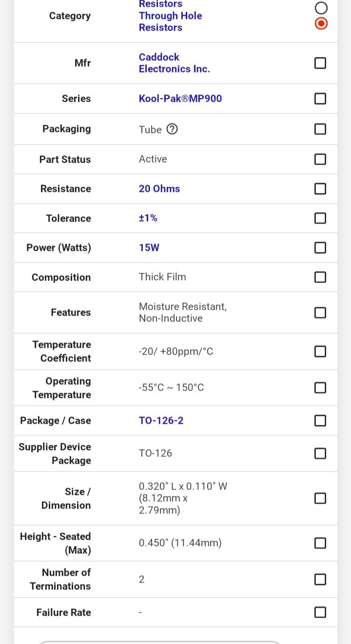Open the Caddock Electronics Inc. link

174,63
